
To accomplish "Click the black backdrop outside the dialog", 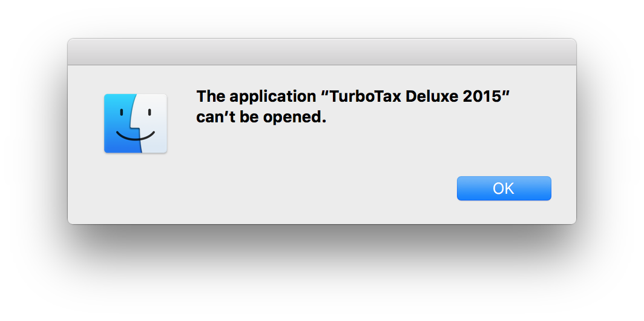I will tap(321, 273).
